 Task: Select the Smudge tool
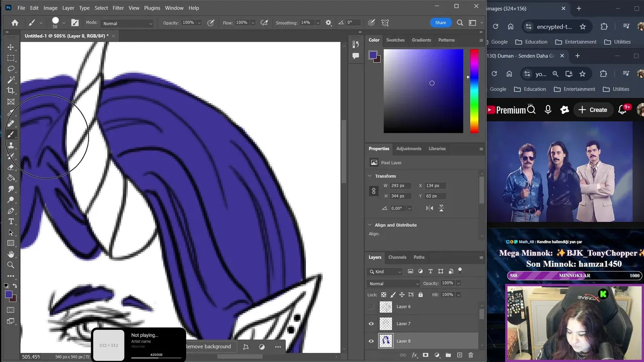[11, 189]
